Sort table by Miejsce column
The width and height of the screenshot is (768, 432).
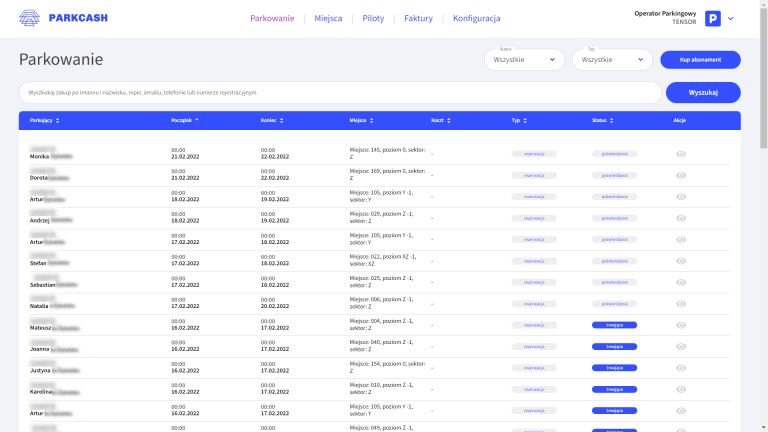click(361, 120)
